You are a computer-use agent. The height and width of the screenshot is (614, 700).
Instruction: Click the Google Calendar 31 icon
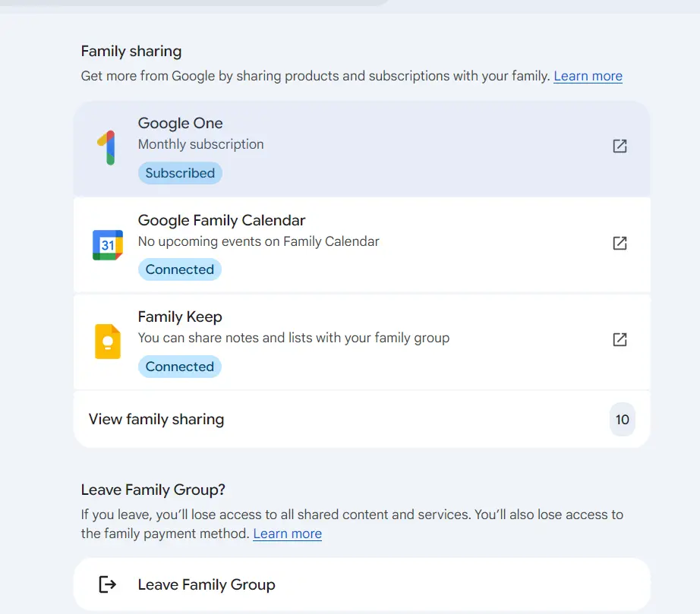(108, 245)
